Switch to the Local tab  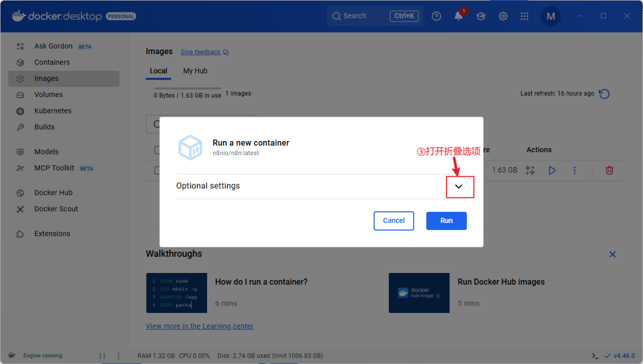pos(158,71)
